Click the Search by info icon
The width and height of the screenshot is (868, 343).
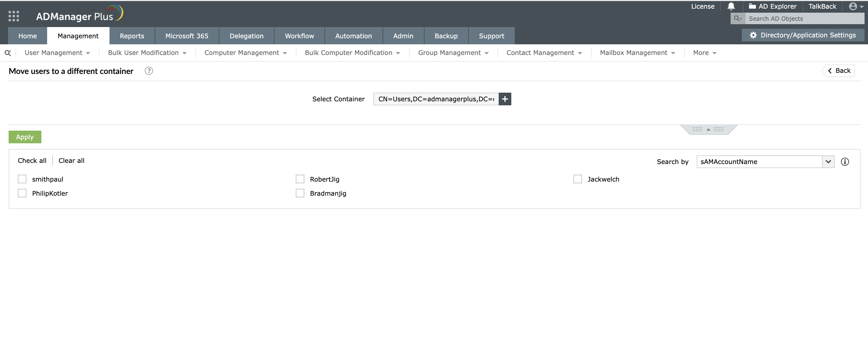click(x=845, y=162)
